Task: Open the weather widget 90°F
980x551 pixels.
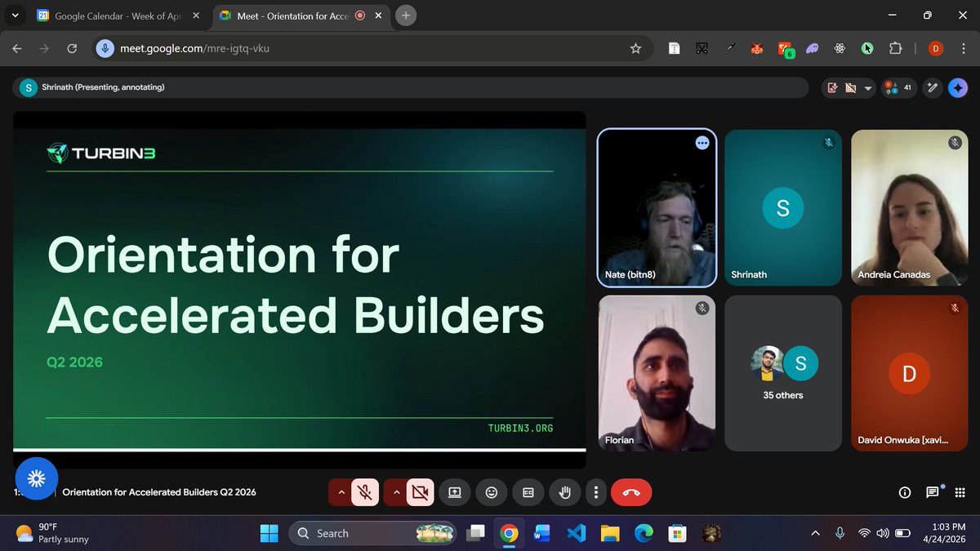Action: 53,533
